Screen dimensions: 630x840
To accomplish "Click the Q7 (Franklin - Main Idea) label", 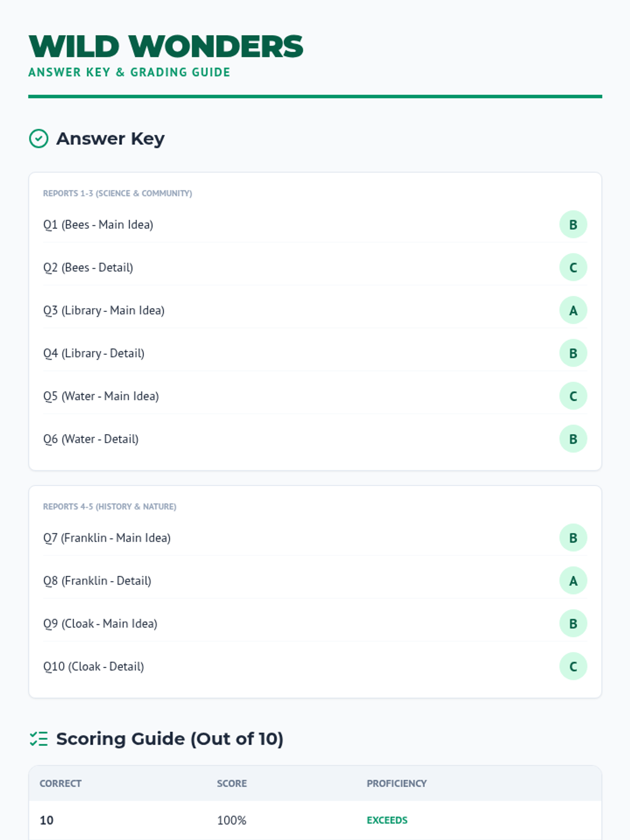I will click(x=107, y=538).
